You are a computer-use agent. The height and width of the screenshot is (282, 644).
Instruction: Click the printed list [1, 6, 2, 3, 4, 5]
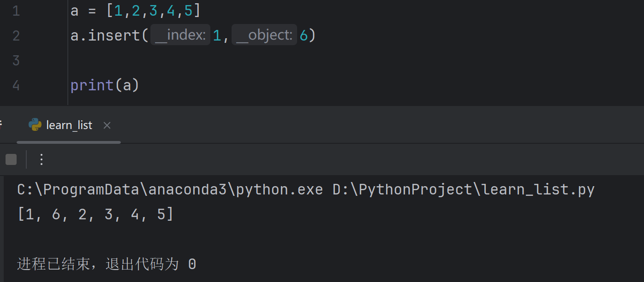tap(95, 214)
